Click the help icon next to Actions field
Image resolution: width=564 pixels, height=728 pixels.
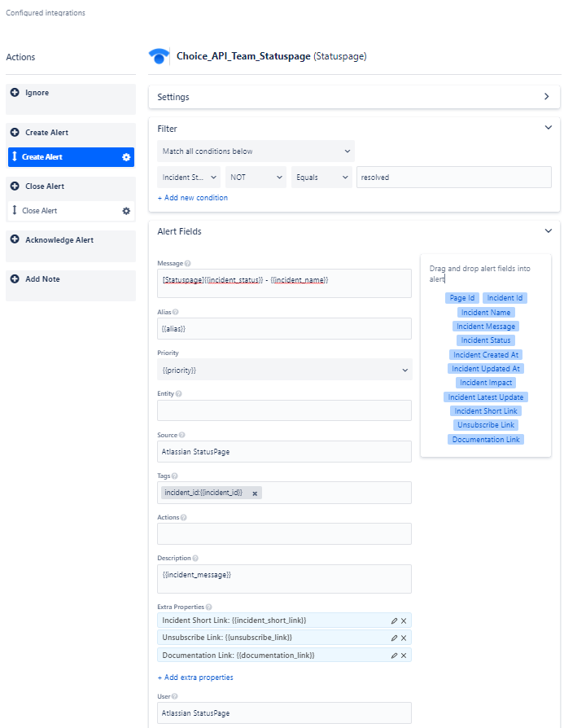[183, 517]
